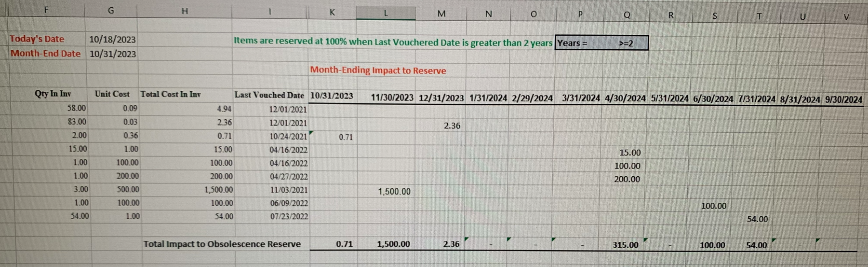868x267 pixels.
Task: Select column Q header
Action: [x=627, y=15]
